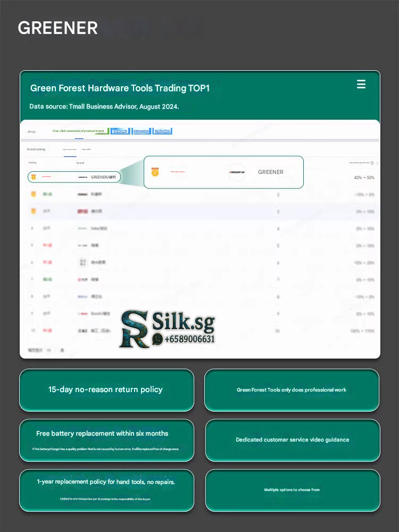
Task: Click Green Forest Tools professional work button
Action: coord(292,390)
